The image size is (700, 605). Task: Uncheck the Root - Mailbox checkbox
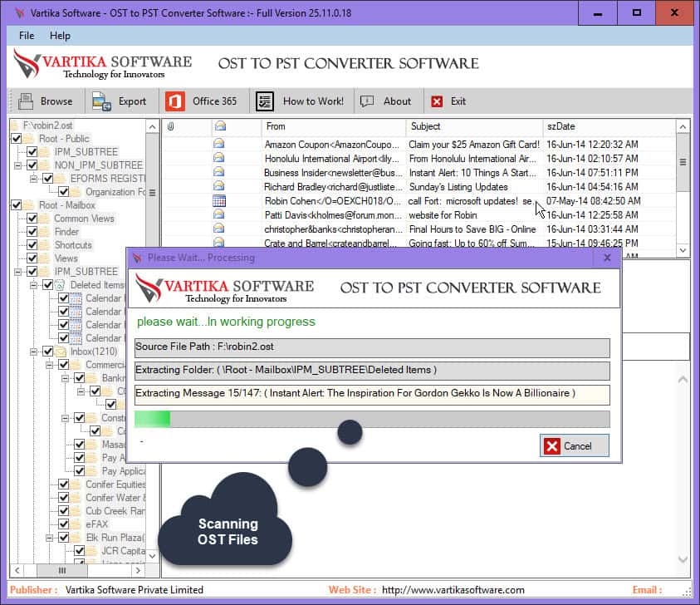click(16, 205)
